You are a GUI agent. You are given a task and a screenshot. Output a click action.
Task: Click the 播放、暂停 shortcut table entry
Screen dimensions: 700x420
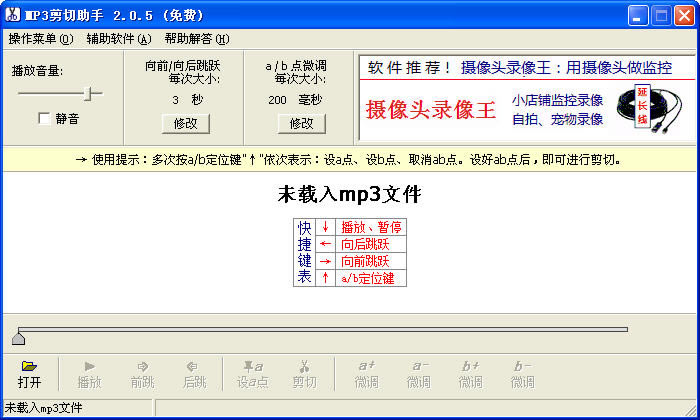[x=371, y=227]
